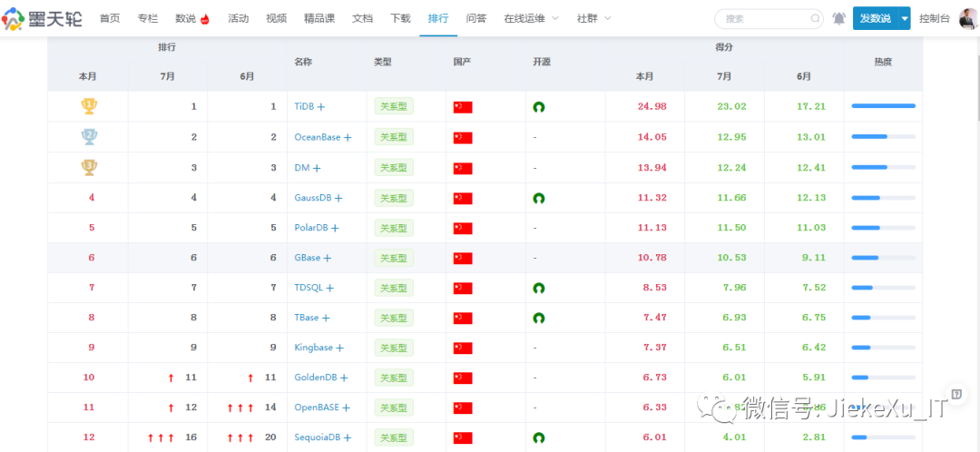This screenshot has height=452, width=980.
Task: Select the 排行 tab
Action: (x=438, y=19)
